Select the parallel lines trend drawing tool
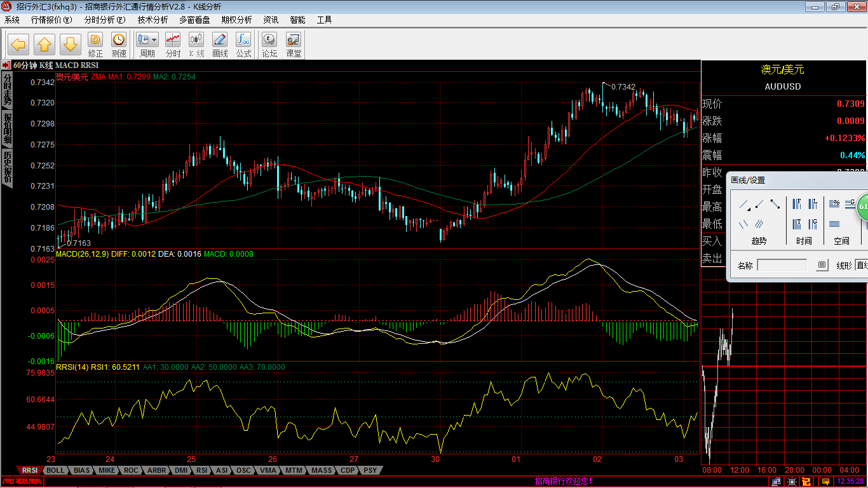Viewport: 868px width, 488px height. (759, 224)
